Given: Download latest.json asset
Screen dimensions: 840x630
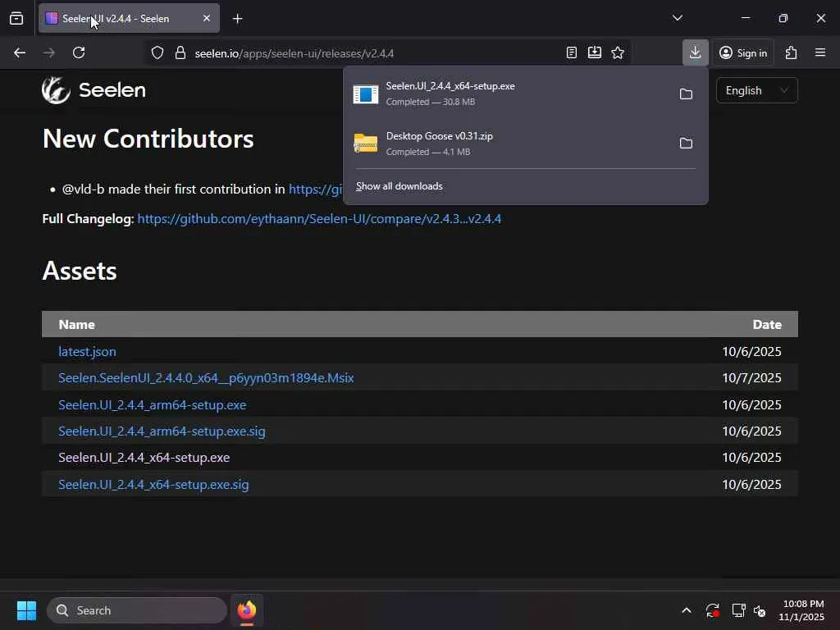Looking at the screenshot, I should click(x=87, y=351).
